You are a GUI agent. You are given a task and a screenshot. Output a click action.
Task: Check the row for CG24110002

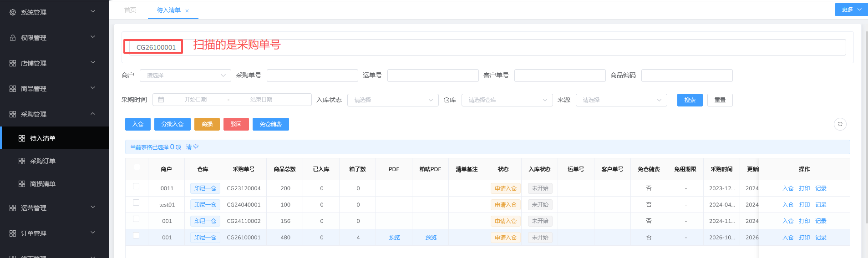pyautogui.click(x=136, y=219)
